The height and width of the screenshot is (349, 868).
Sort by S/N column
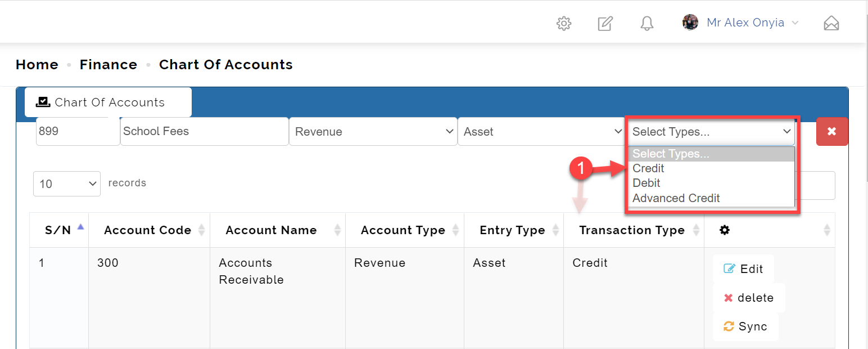[x=59, y=230]
